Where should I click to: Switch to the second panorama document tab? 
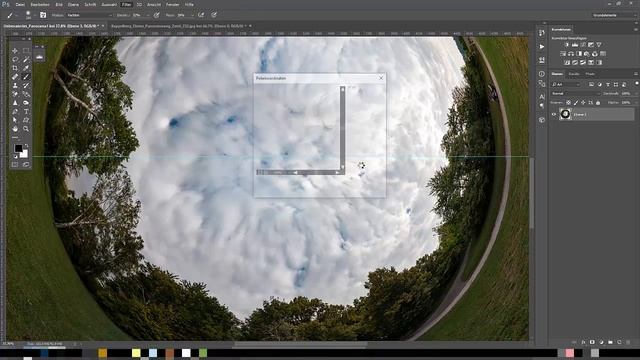(180, 26)
